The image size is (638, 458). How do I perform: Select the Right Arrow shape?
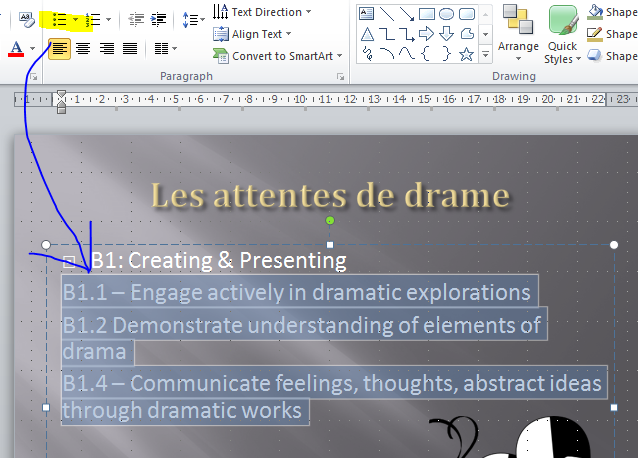(426, 34)
